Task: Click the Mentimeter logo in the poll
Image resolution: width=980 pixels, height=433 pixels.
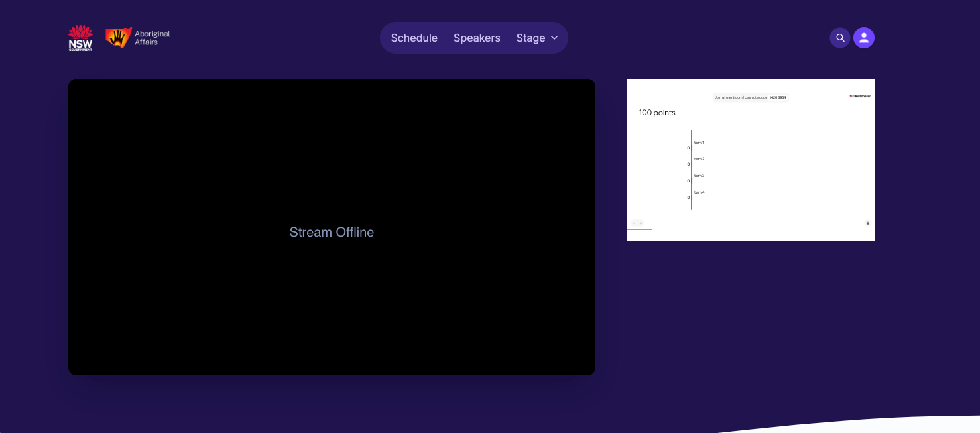Action: click(860, 96)
